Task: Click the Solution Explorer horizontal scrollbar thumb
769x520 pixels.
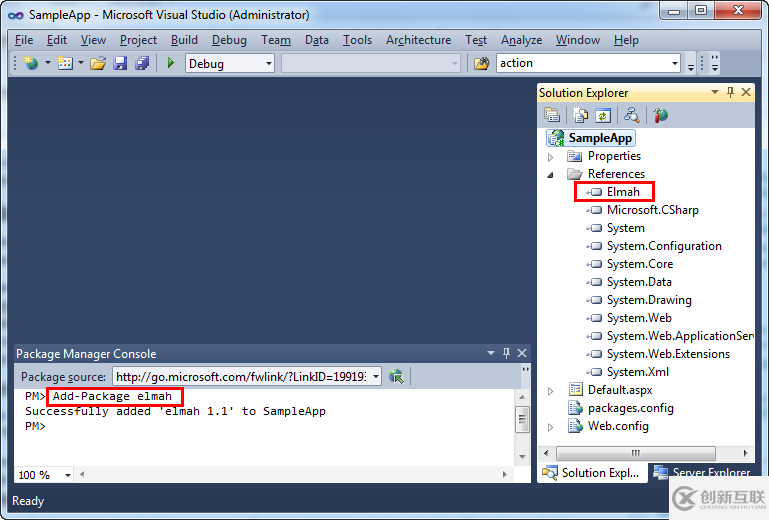Action: pyautogui.click(x=636, y=453)
